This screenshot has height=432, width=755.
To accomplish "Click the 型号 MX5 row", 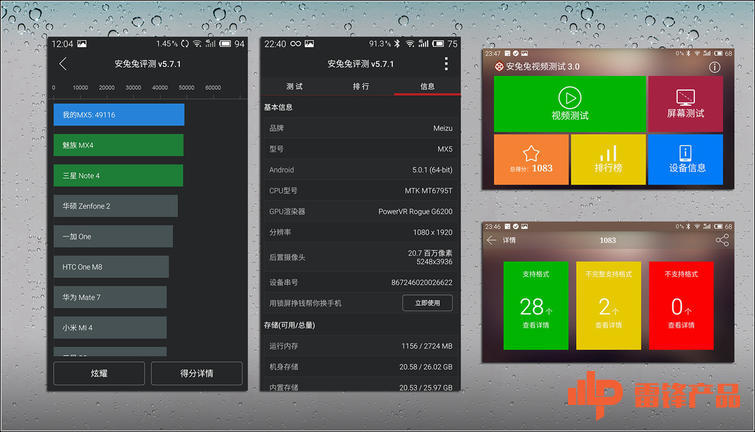I will pos(360,149).
